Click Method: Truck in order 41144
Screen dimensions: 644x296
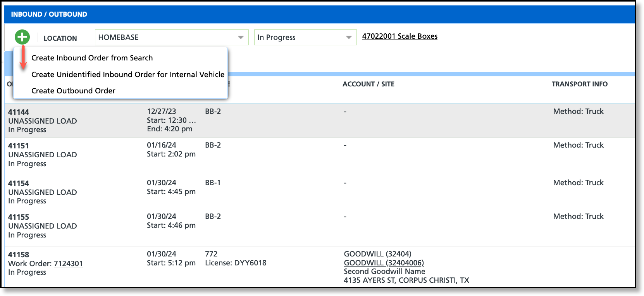tap(579, 111)
